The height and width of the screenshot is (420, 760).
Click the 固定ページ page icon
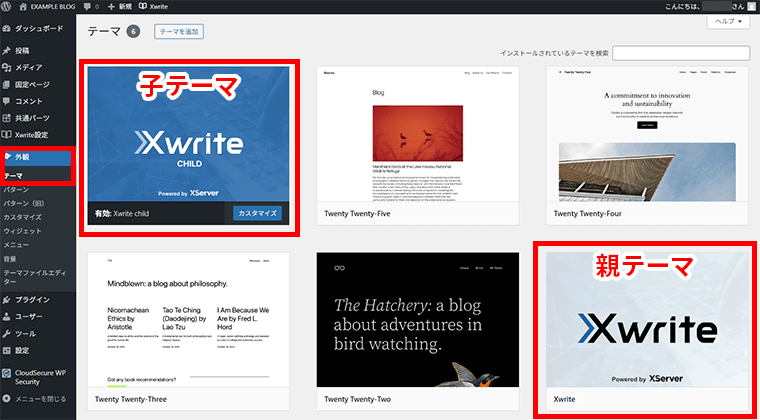pyautogui.click(x=6, y=85)
